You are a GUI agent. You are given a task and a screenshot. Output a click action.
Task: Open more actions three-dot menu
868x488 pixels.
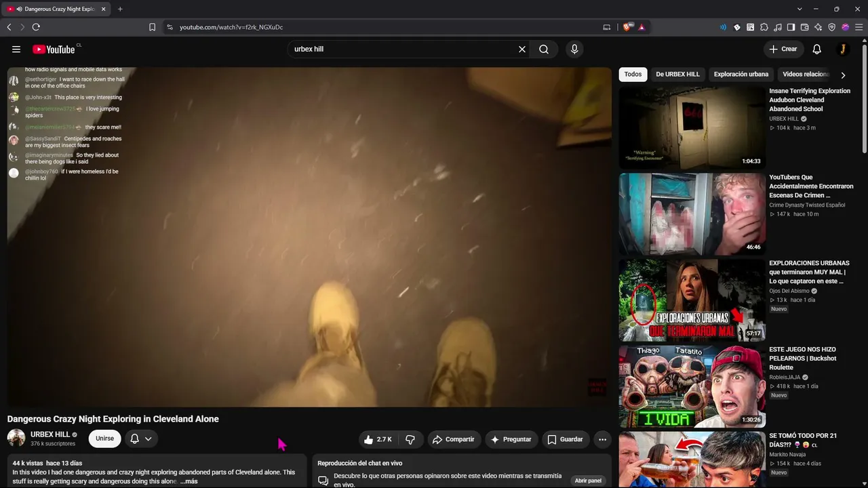click(x=602, y=439)
